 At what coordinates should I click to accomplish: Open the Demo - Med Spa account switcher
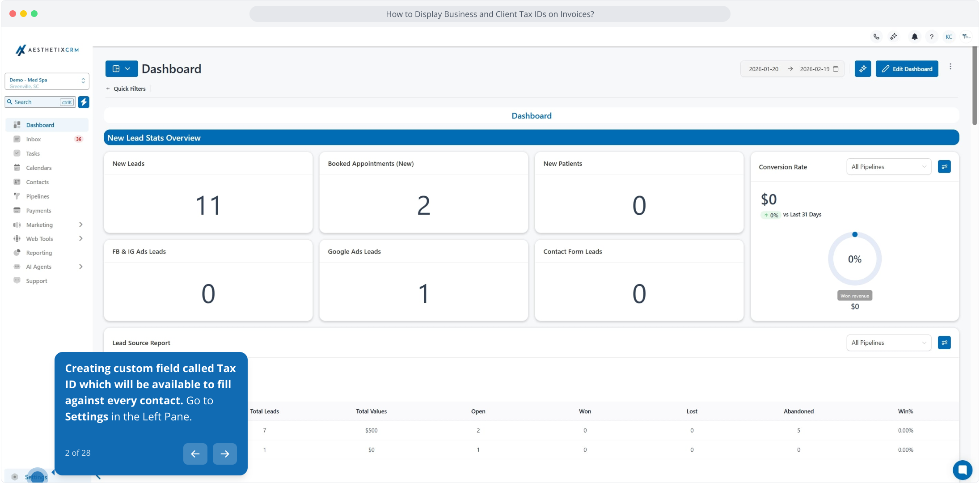click(x=47, y=81)
